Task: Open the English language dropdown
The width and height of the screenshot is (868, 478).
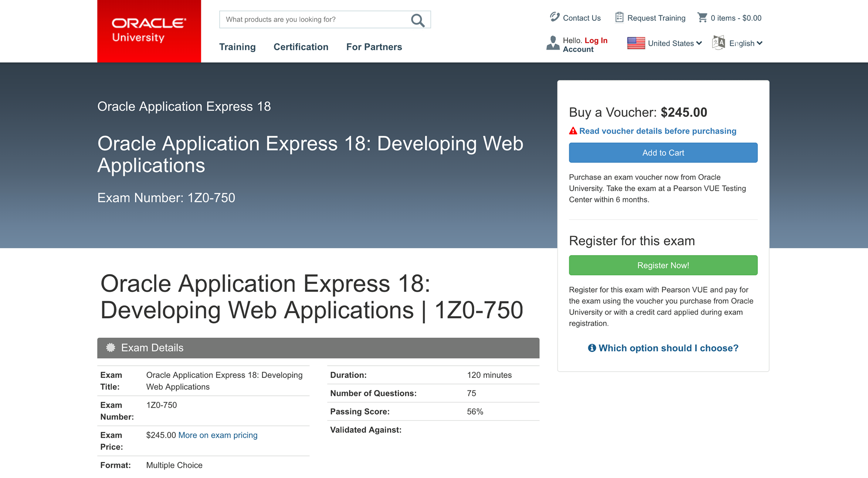Action: (746, 43)
